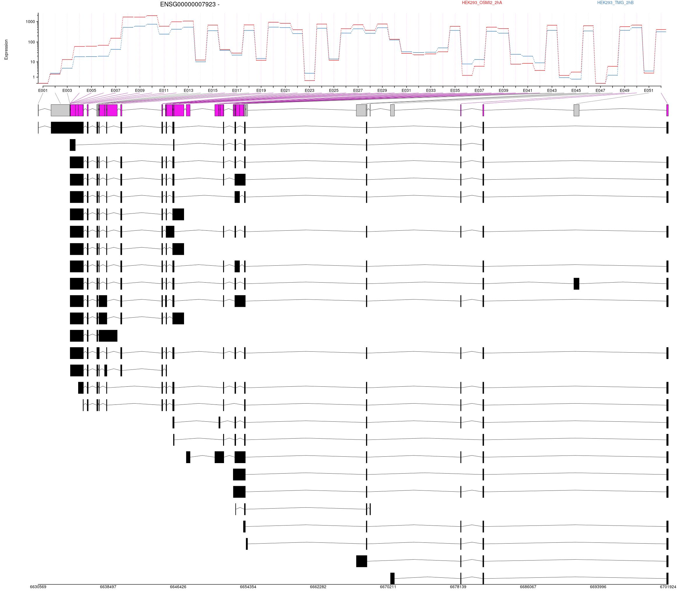The width and height of the screenshot is (700, 592).
Task: Choose exon label E009
Action: point(140,91)
